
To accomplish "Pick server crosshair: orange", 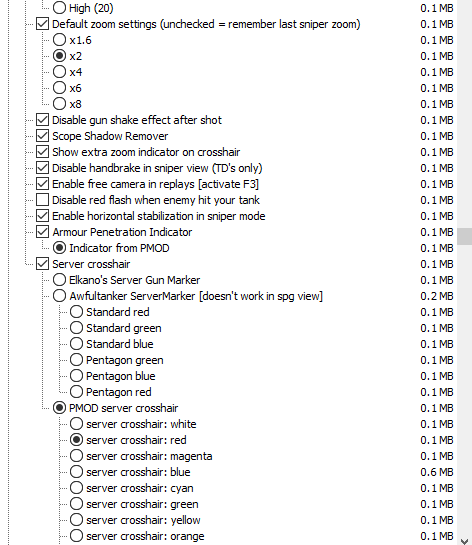I will [x=76, y=536].
